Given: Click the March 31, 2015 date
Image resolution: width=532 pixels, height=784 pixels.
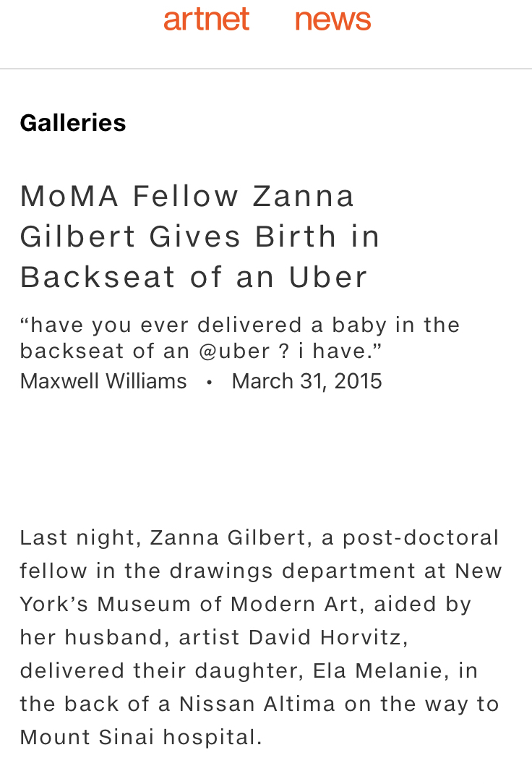Looking at the screenshot, I should [306, 381].
